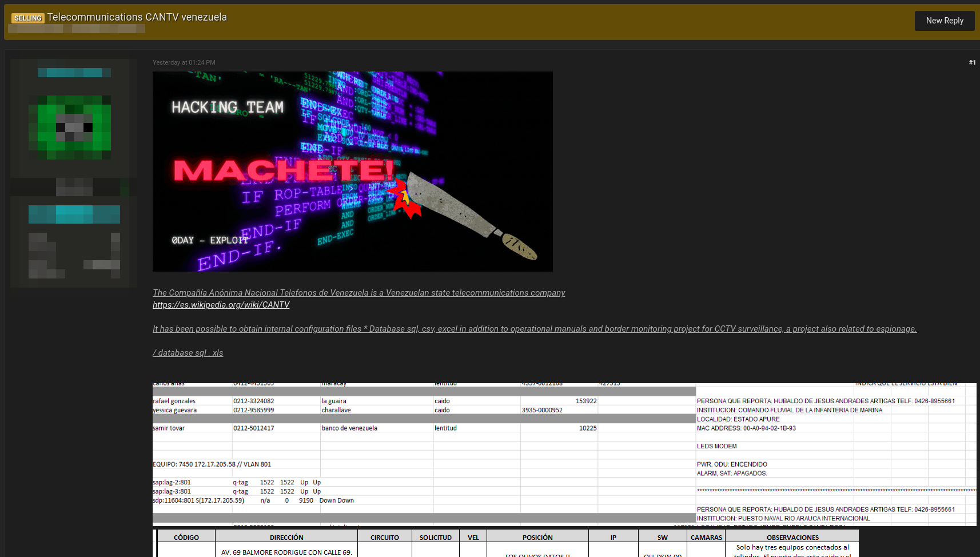Open the es.wikipedia.org CANTV link
This screenshot has width=980, height=557.
(x=221, y=305)
